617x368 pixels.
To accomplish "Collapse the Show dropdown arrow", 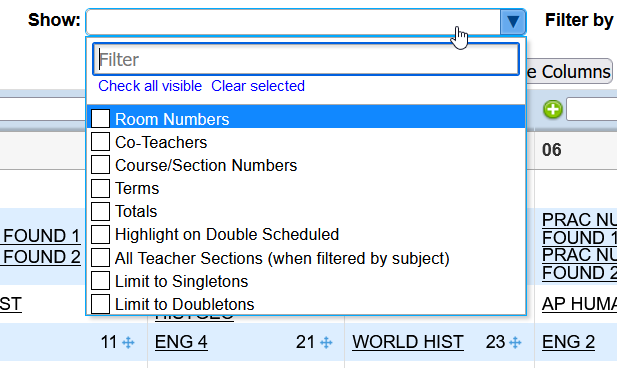I will coord(513,22).
